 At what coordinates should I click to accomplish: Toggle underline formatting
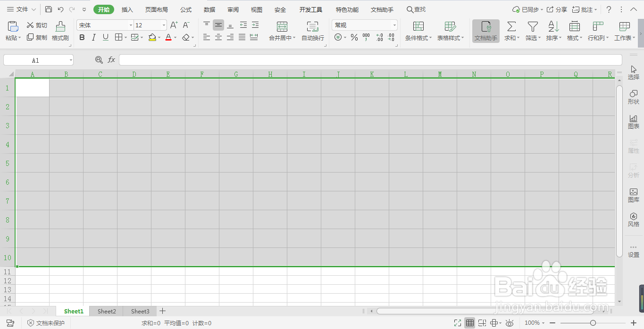(105, 37)
